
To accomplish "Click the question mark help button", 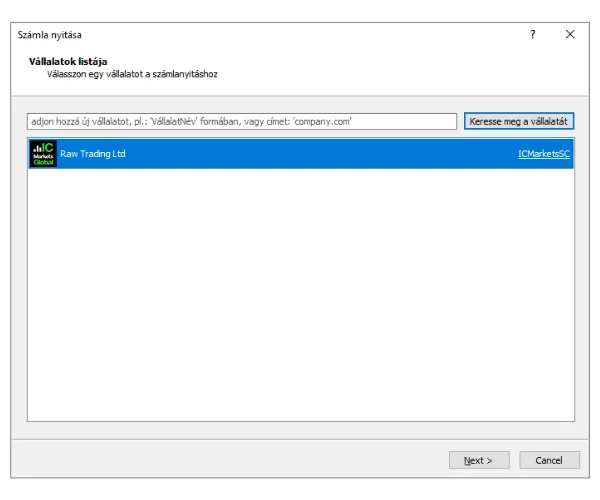I will (532, 34).
